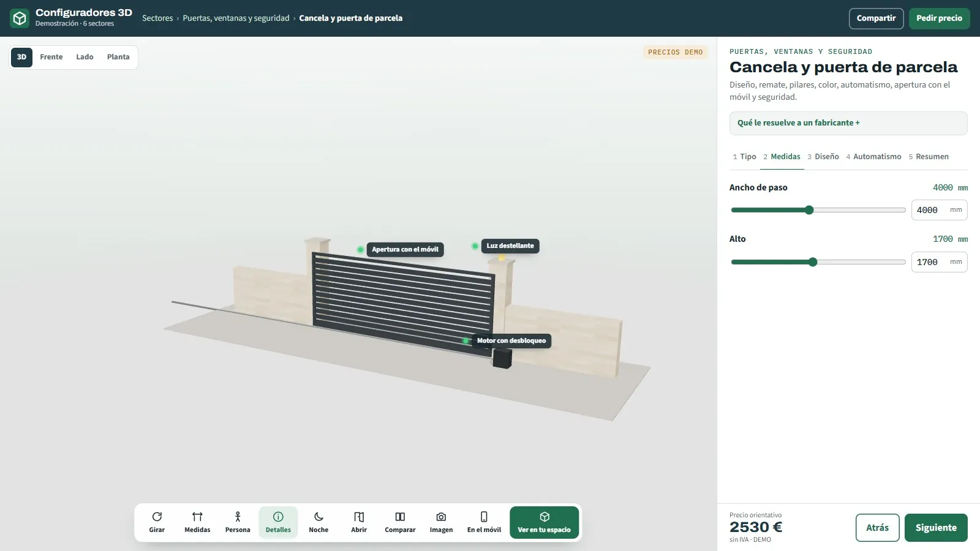
Task: Focus the Alto 1700 input
Action: [939, 262]
